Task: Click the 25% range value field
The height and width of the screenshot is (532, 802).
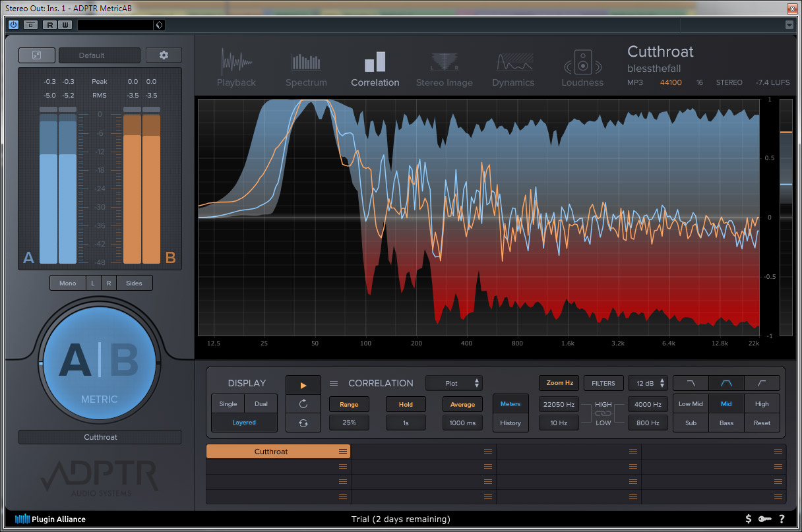Action: point(349,423)
